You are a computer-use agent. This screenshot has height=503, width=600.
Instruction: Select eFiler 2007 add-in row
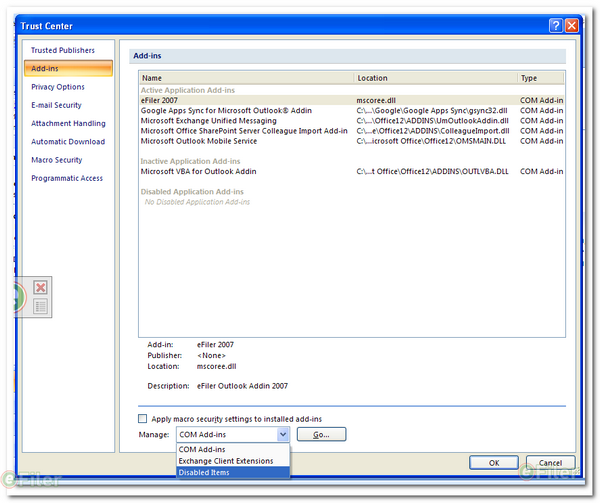click(352, 100)
